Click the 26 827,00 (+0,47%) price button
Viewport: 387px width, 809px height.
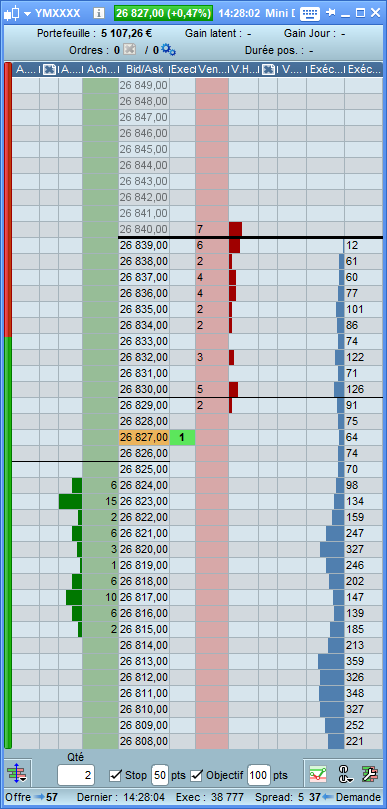click(x=163, y=13)
